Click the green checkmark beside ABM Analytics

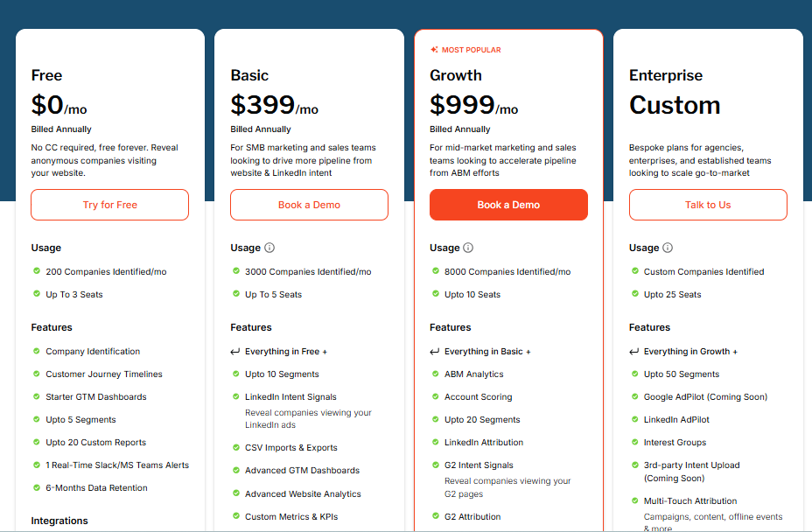coord(437,374)
